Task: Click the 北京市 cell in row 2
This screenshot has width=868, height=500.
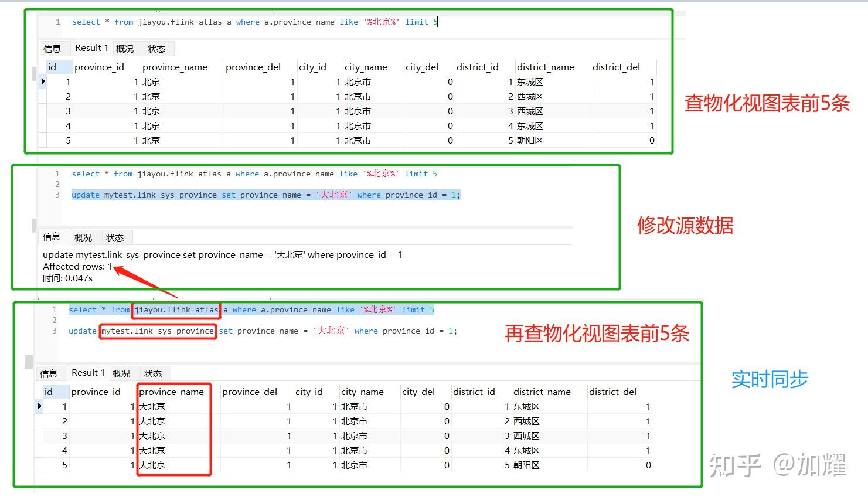Action: pyautogui.click(x=356, y=96)
